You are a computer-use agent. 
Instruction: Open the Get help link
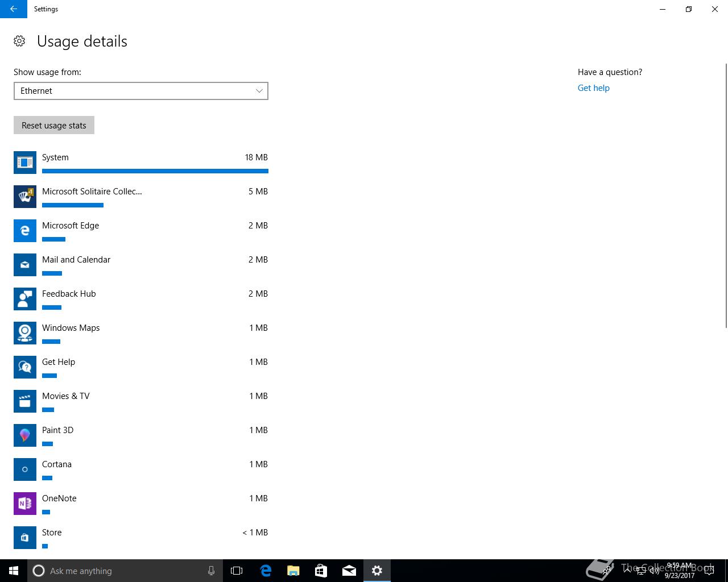pos(593,88)
